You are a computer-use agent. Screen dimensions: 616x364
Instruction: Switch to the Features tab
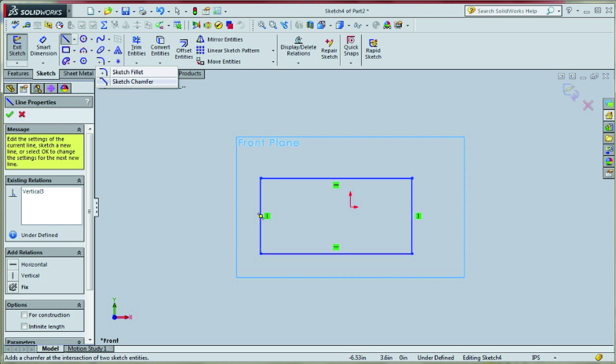point(18,74)
